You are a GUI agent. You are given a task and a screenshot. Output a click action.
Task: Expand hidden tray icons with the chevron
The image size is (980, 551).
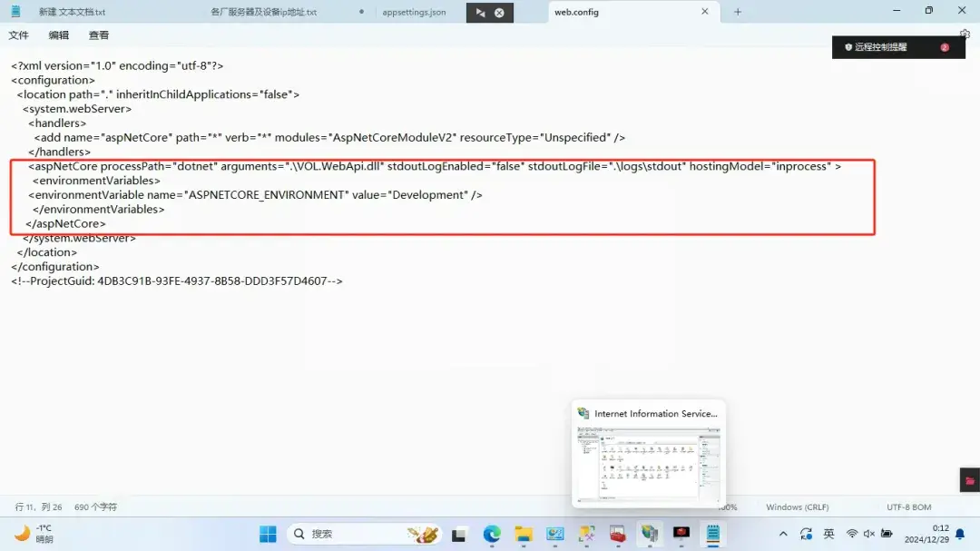[782, 534]
